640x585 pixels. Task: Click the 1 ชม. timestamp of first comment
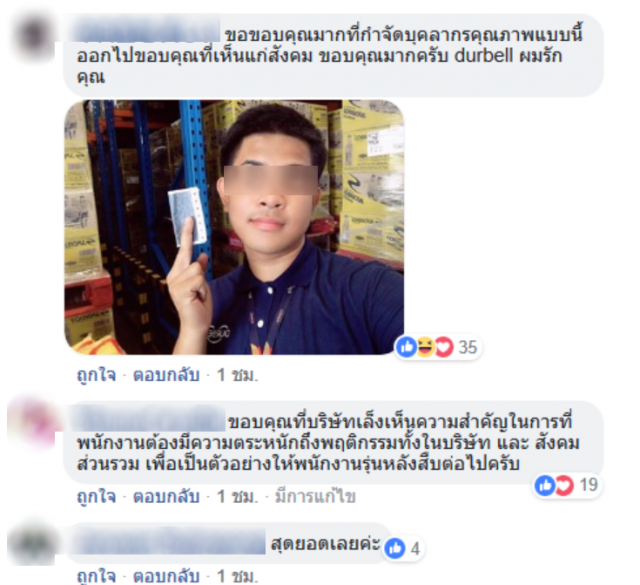(237, 375)
